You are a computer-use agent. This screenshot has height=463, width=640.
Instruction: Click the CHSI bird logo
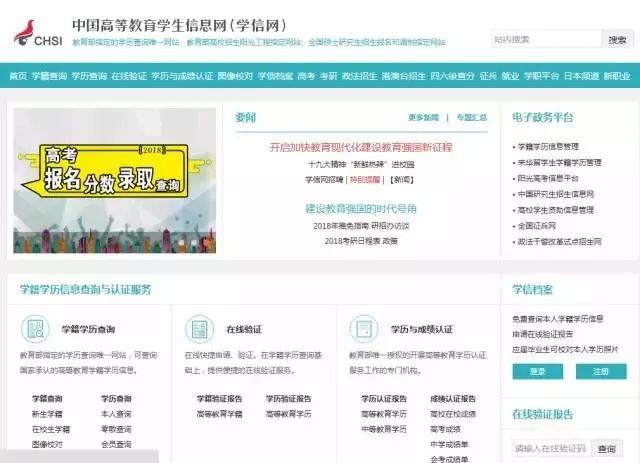pos(38,33)
